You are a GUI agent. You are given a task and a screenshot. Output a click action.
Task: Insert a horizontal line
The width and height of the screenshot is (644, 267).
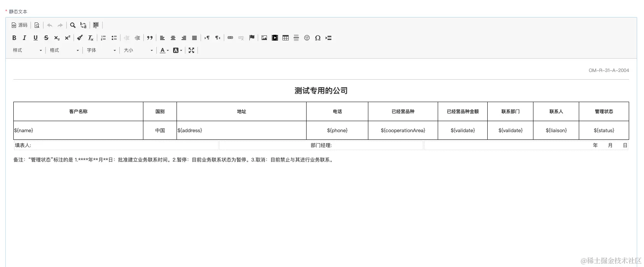coord(296,38)
